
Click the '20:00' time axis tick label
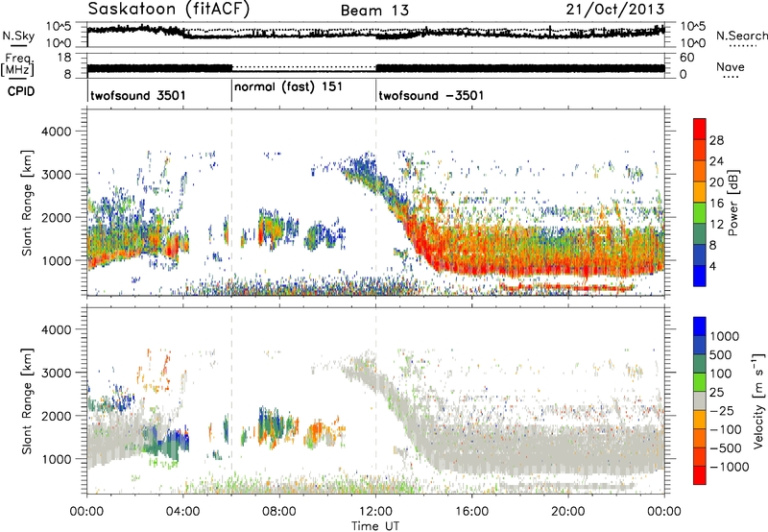tap(568, 512)
